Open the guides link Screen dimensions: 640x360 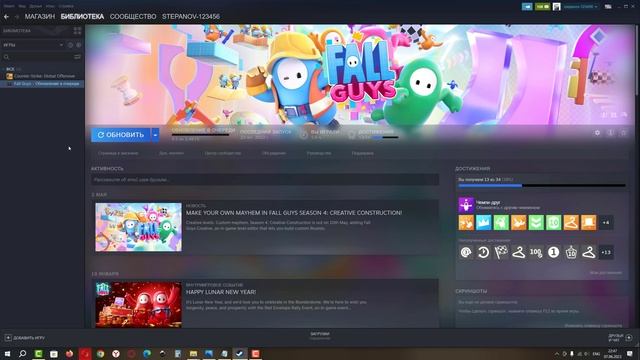[319, 153]
